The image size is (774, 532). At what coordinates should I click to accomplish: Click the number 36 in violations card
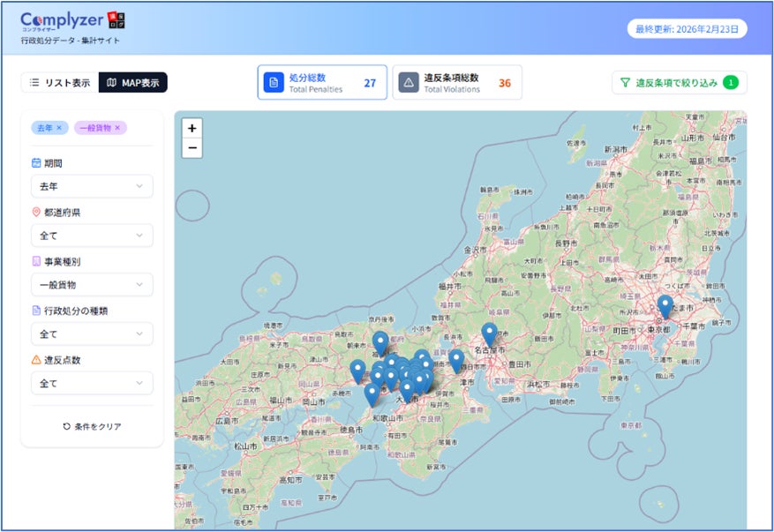(x=505, y=83)
